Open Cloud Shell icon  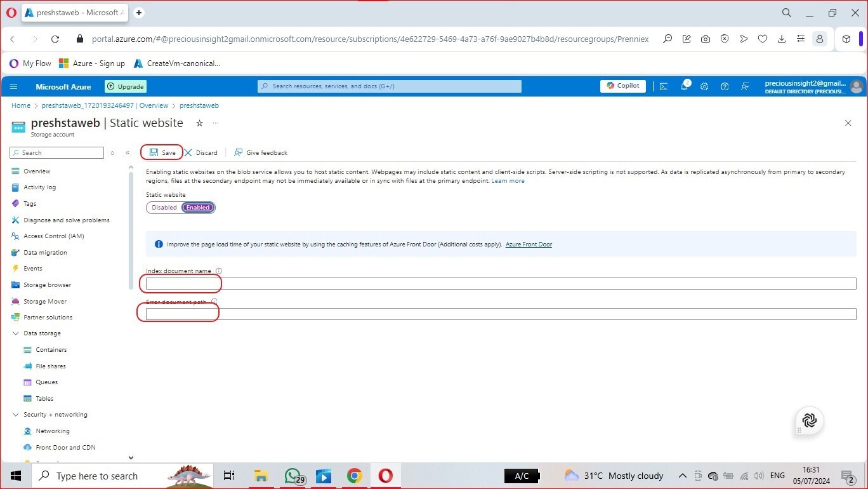click(664, 86)
